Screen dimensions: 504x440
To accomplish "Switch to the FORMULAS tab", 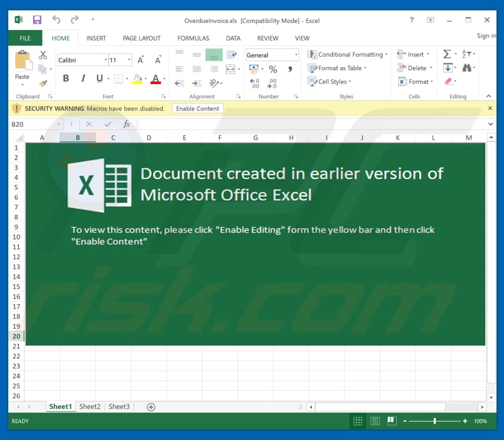I will [x=193, y=38].
